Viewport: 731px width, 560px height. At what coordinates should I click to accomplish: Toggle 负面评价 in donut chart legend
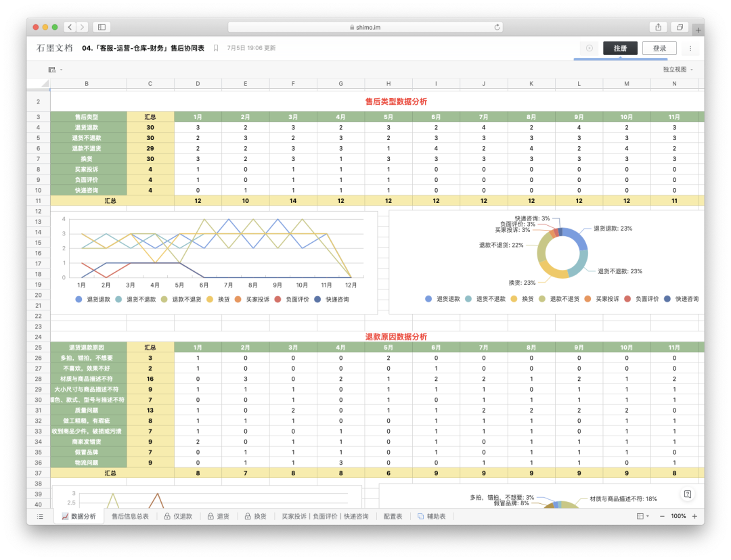click(x=642, y=299)
